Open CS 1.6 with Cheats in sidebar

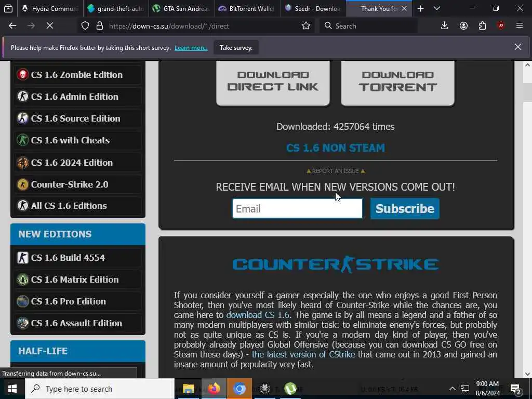(x=78, y=140)
